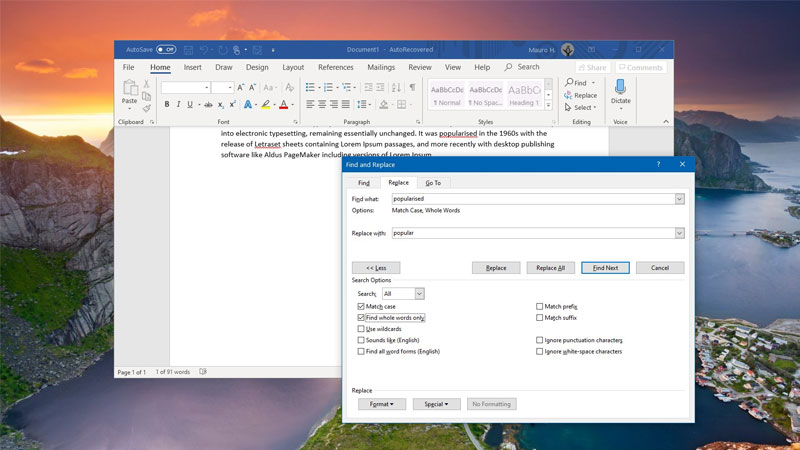Check Ignore punctuation characters

(x=540, y=340)
